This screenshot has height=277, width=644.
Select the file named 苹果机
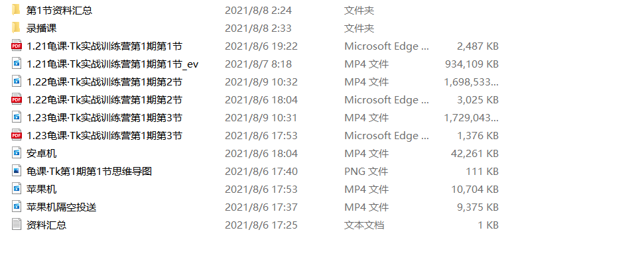click(x=42, y=189)
